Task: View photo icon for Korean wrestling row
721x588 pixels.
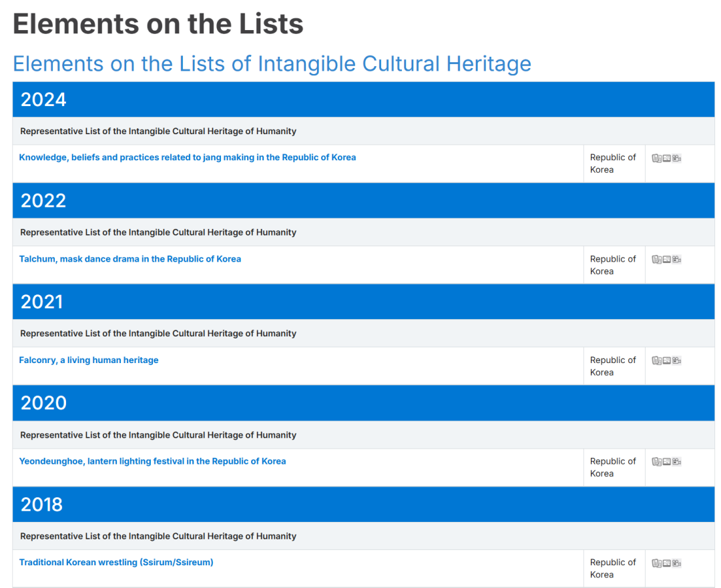Action: click(x=666, y=563)
